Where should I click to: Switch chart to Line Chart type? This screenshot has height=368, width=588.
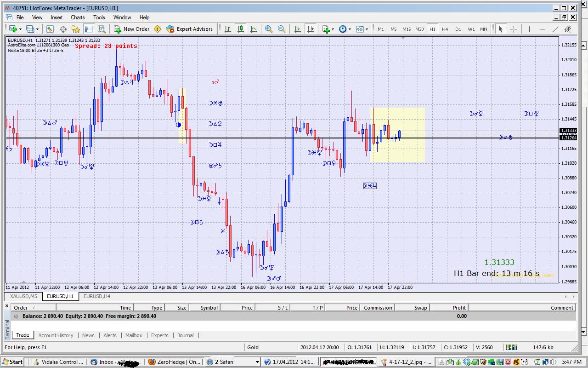click(254, 29)
